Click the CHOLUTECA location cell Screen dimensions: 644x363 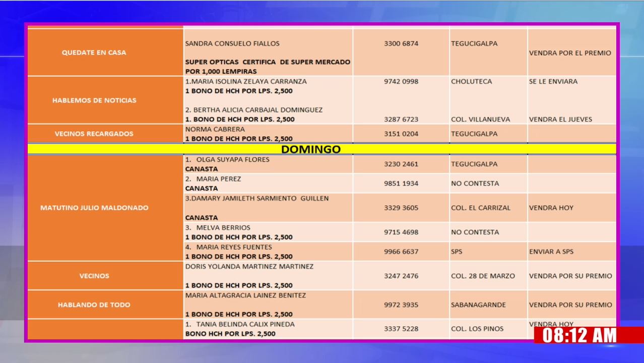coord(471,81)
